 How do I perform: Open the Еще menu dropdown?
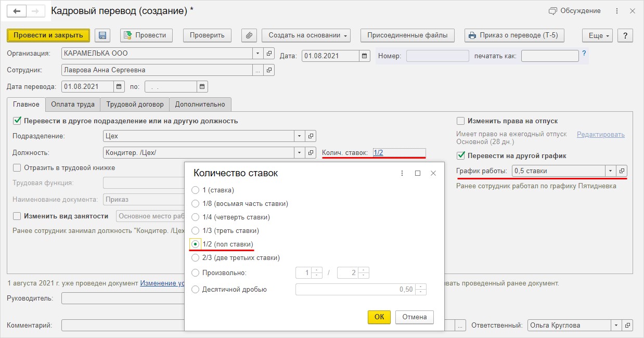(x=597, y=35)
